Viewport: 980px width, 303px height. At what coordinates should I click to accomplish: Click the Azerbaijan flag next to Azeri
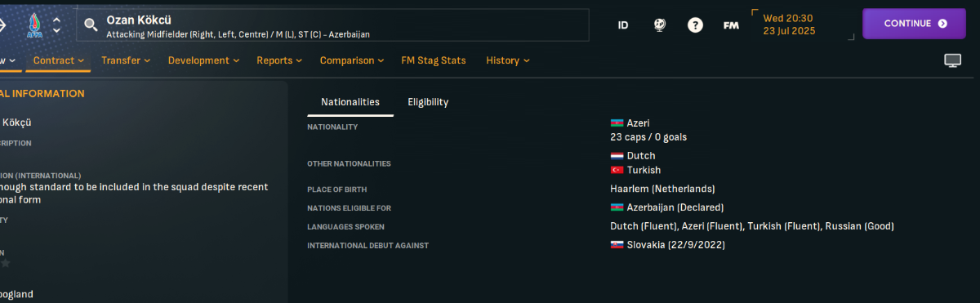pos(617,123)
